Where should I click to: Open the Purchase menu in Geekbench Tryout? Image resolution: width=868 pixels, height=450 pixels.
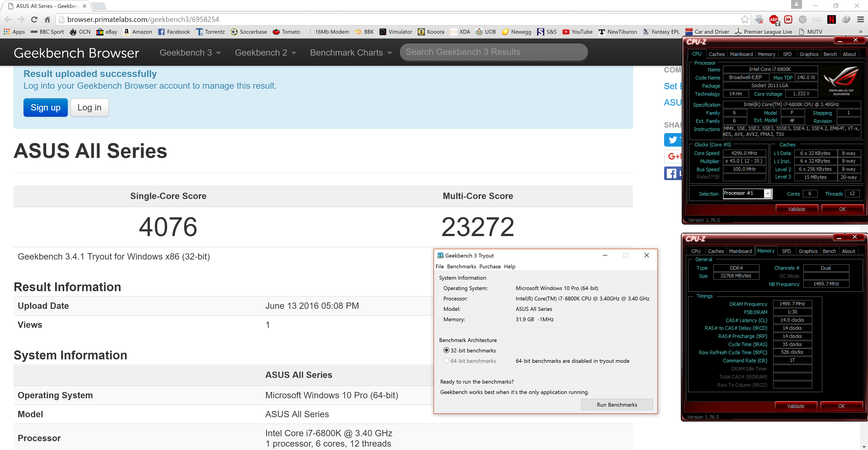[x=490, y=266]
